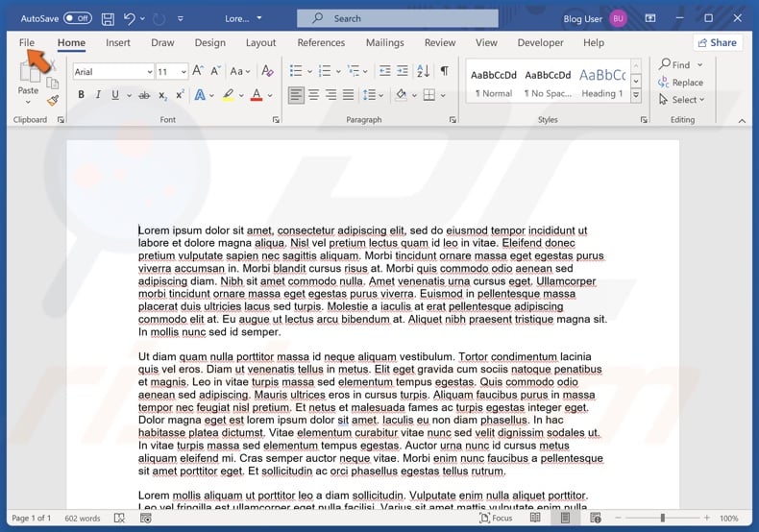Select Align Right
This screenshot has width=759, height=532.
[331, 95]
